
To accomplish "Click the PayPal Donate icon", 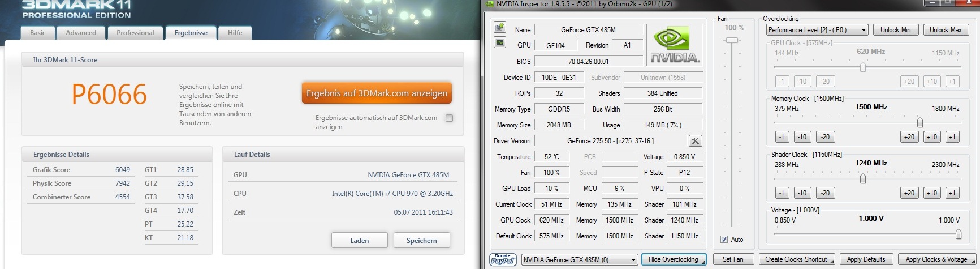I will click(503, 259).
